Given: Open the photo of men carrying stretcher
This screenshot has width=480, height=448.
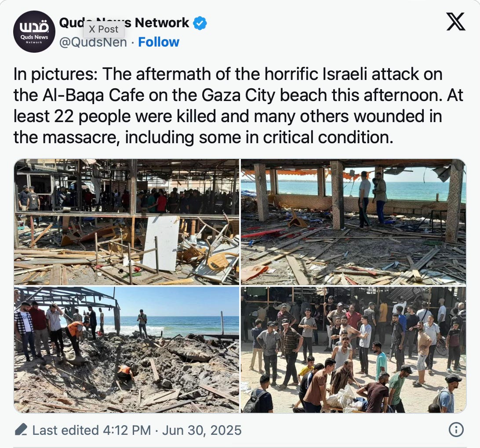Looking at the screenshot, I should coord(353,350).
